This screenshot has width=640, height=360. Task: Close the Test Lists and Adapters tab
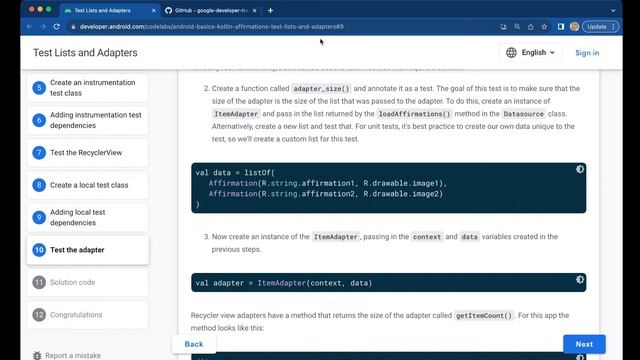pos(154,11)
